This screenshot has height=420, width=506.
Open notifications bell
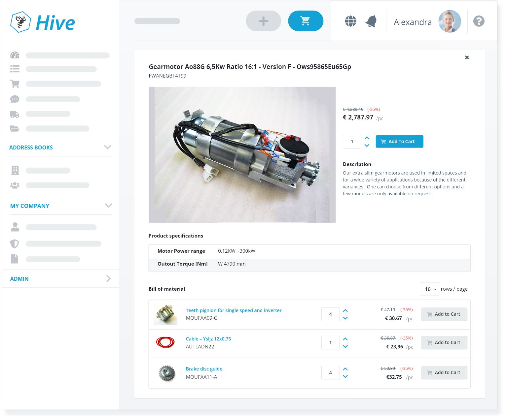coord(371,21)
